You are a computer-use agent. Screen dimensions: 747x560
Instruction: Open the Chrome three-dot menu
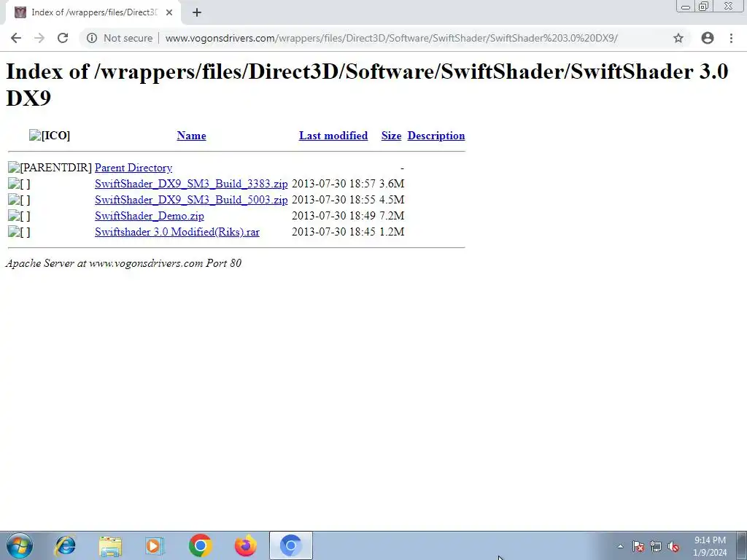[x=731, y=38]
